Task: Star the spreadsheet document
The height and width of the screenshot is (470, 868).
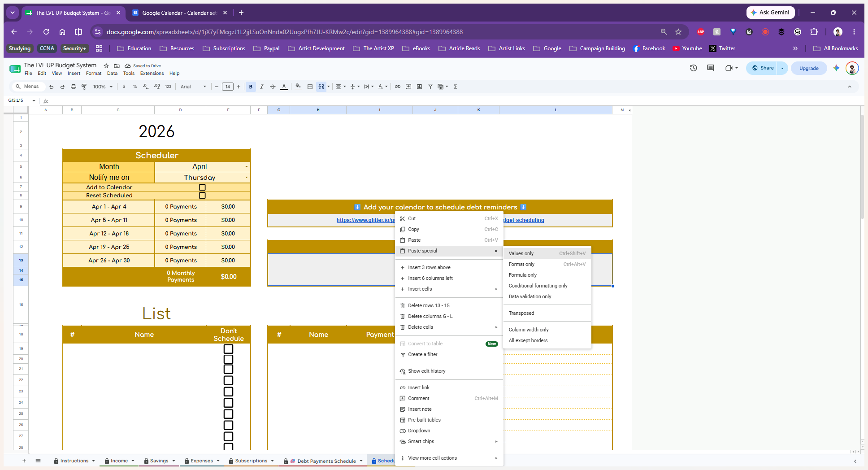Action: (x=106, y=65)
